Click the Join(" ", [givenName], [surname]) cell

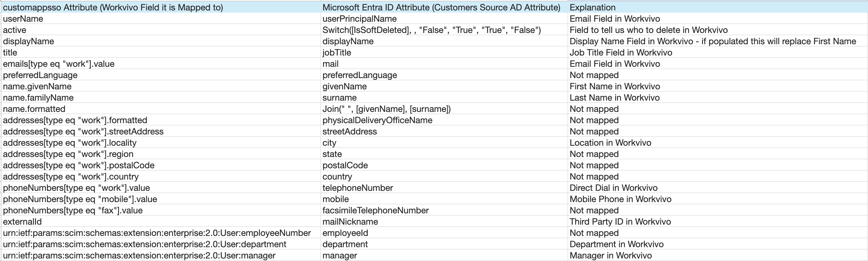coord(386,109)
